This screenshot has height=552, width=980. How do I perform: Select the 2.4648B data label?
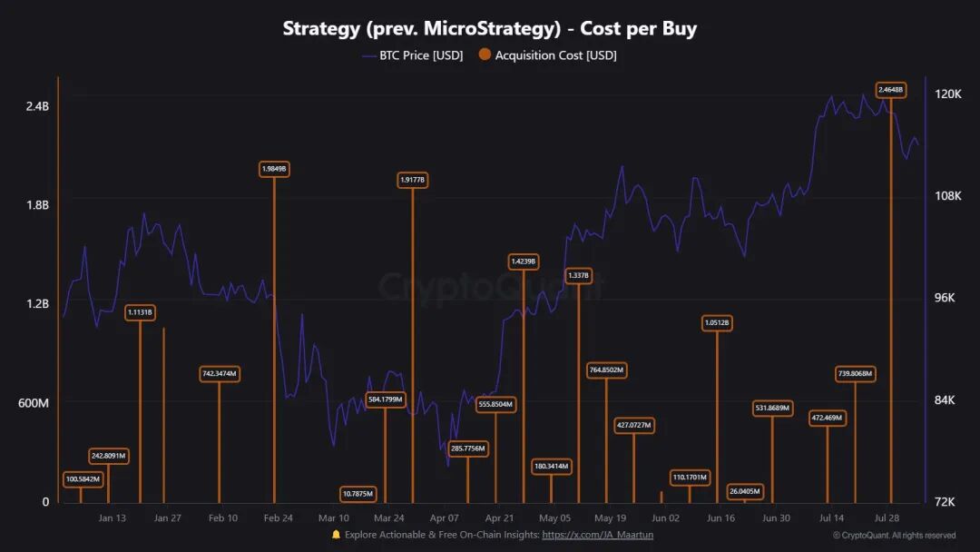pos(891,90)
